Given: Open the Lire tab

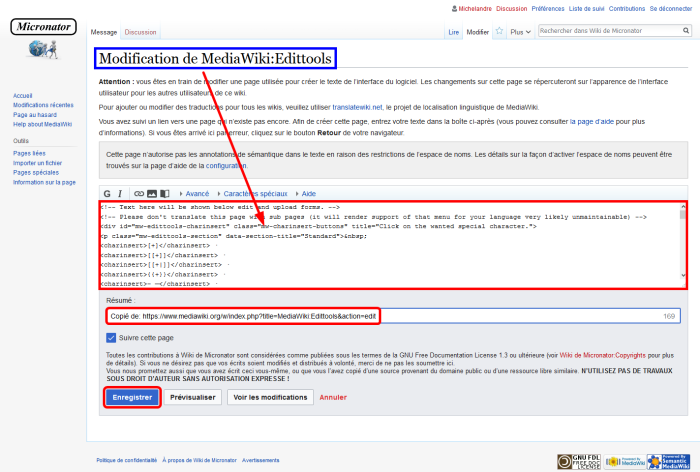Looking at the screenshot, I should click(x=454, y=32).
